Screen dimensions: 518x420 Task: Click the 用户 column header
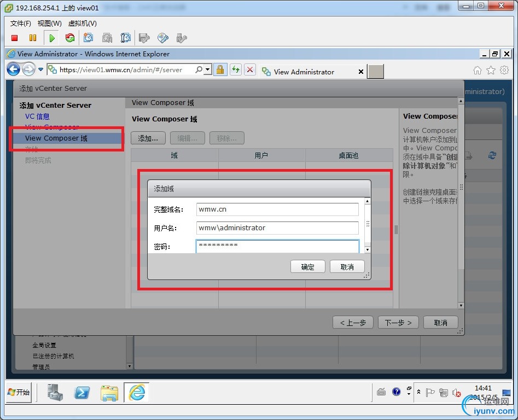(261, 155)
